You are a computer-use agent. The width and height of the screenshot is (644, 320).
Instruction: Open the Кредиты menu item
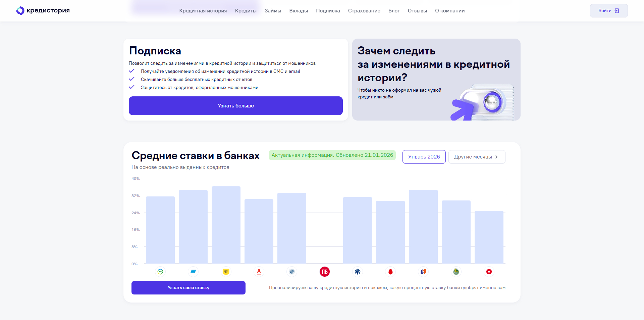246,10
